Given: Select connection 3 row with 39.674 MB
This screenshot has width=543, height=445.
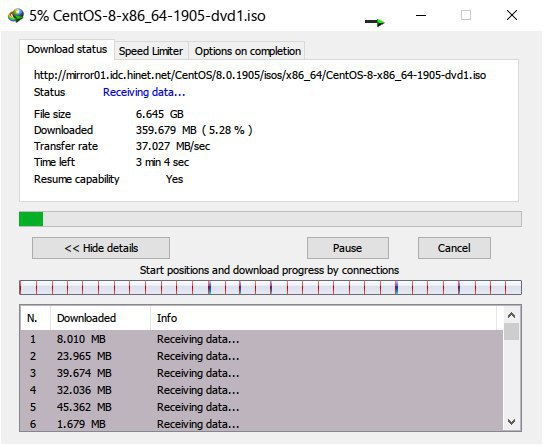Looking at the screenshot, I should (x=261, y=373).
